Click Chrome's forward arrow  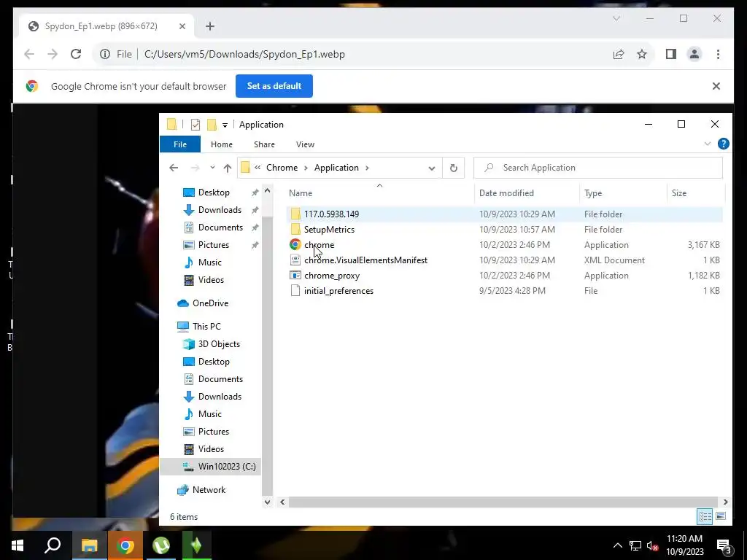click(53, 54)
